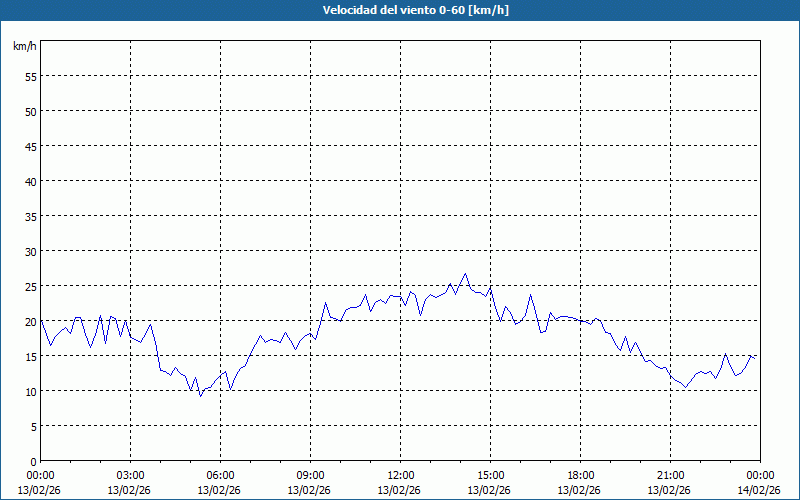800x500 pixels.
Task: Select the 12:00 time label
Action: point(400,475)
